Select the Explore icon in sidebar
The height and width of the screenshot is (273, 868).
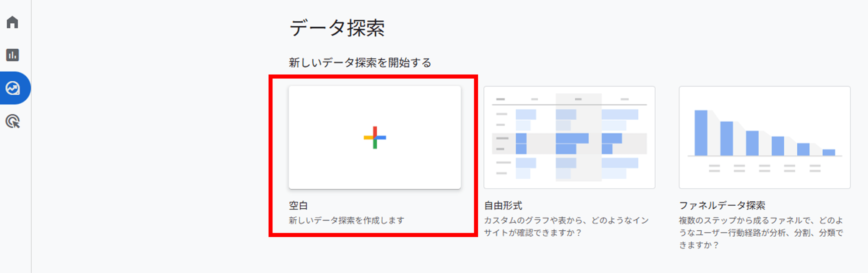click(x=13, y=88)
